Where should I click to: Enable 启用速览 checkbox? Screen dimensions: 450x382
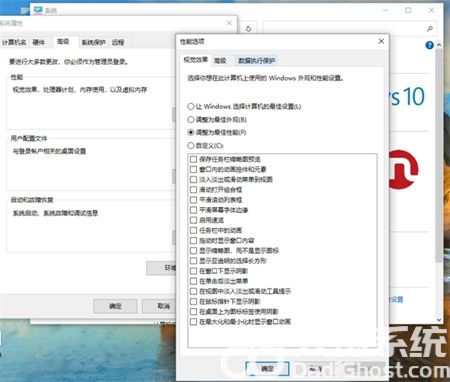193,220
